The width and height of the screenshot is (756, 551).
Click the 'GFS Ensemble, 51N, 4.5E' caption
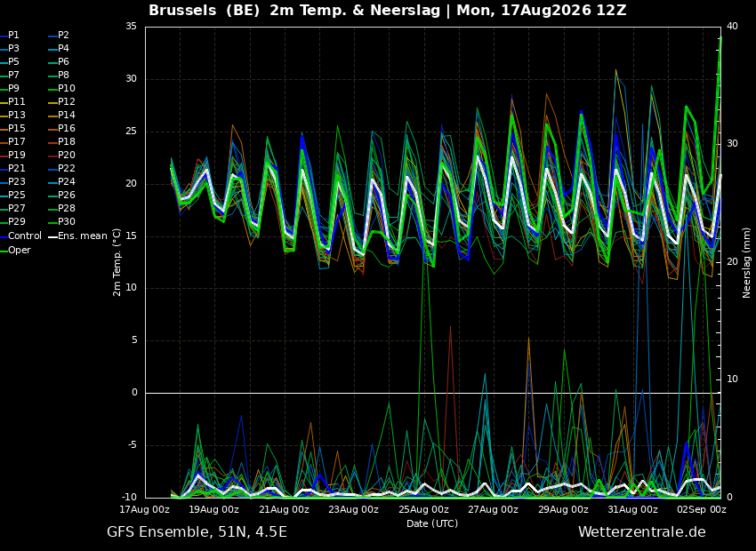197,532
